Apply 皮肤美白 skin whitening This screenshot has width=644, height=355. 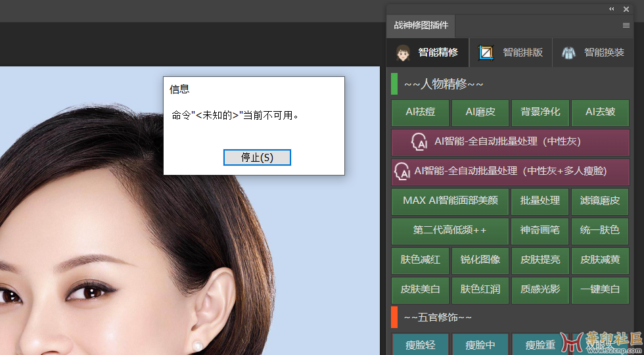pyautogui.click(x=421, y=290)
